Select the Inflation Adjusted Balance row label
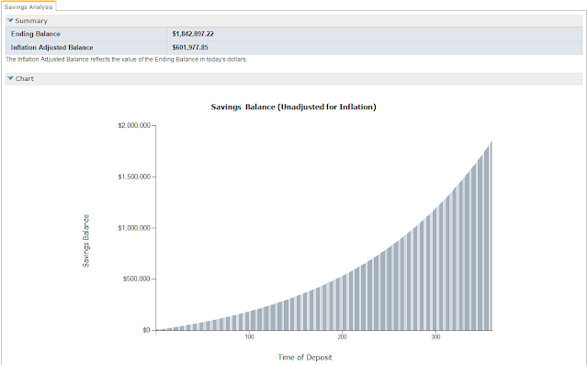The image size is (588, 365). 51,47
